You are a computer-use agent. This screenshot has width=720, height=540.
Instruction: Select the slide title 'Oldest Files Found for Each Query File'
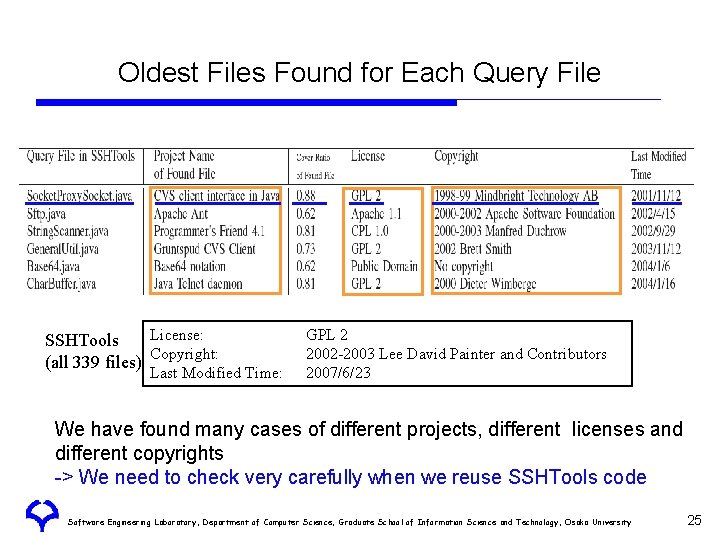tap(359, 73)
